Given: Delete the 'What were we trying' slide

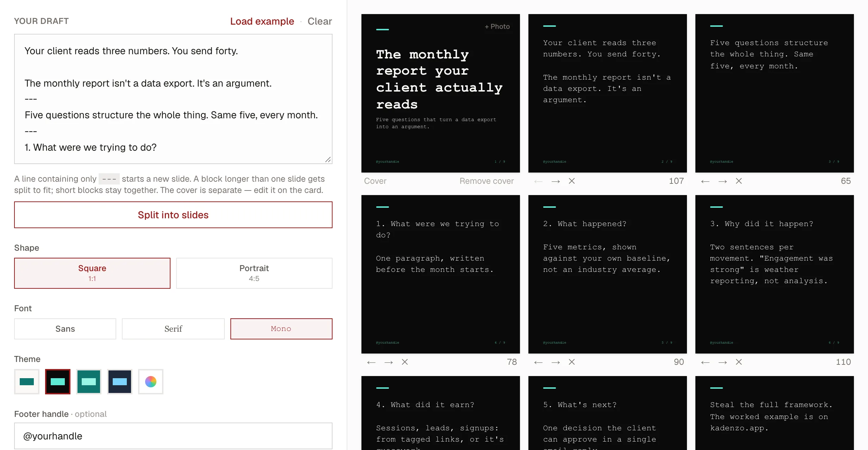Looking at the screenshot, I should 405,362.
